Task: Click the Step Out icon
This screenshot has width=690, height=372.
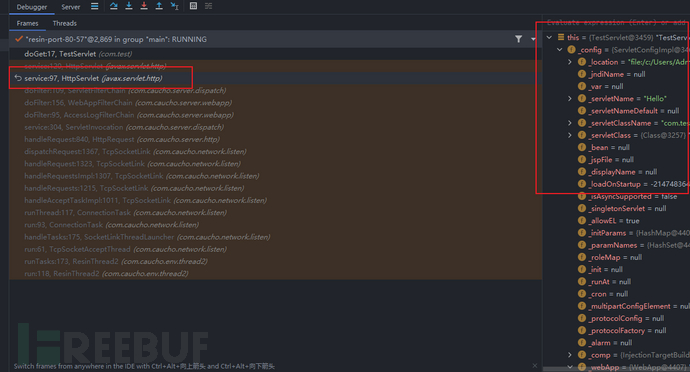Action: (x=159, y=6)
